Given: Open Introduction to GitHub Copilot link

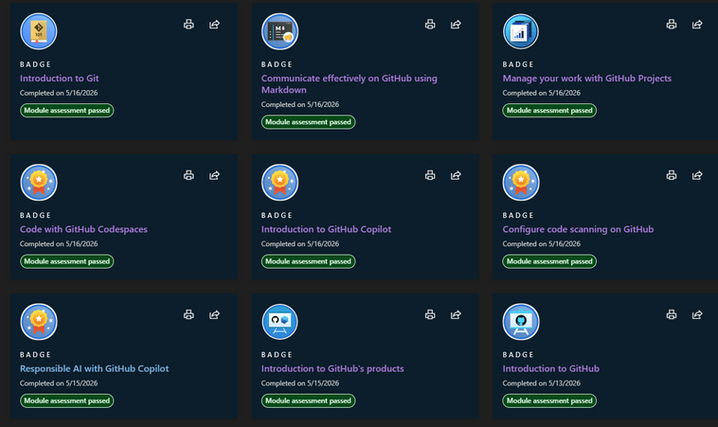Looking at the screenshot, I should coord(326,229).
